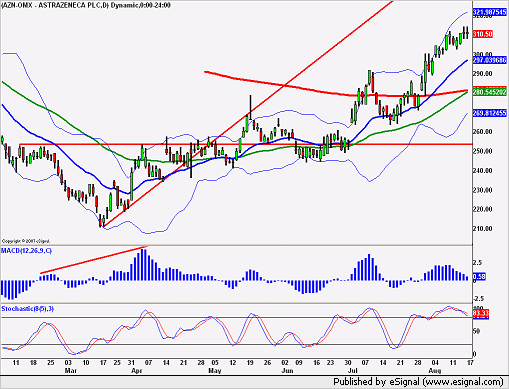The image size is (509, 389).
Task: Select the 23 date tick label
Action: pos(330,363)
